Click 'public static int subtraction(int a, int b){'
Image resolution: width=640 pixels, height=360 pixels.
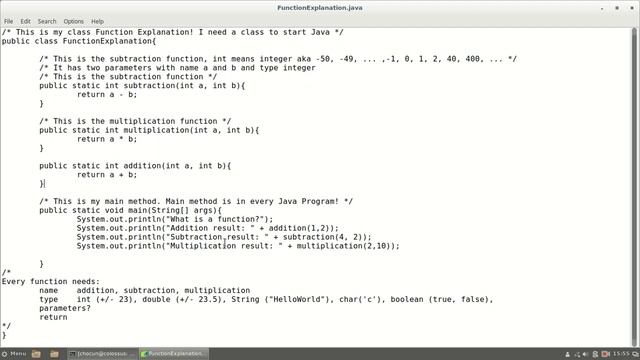pos(142,86)
